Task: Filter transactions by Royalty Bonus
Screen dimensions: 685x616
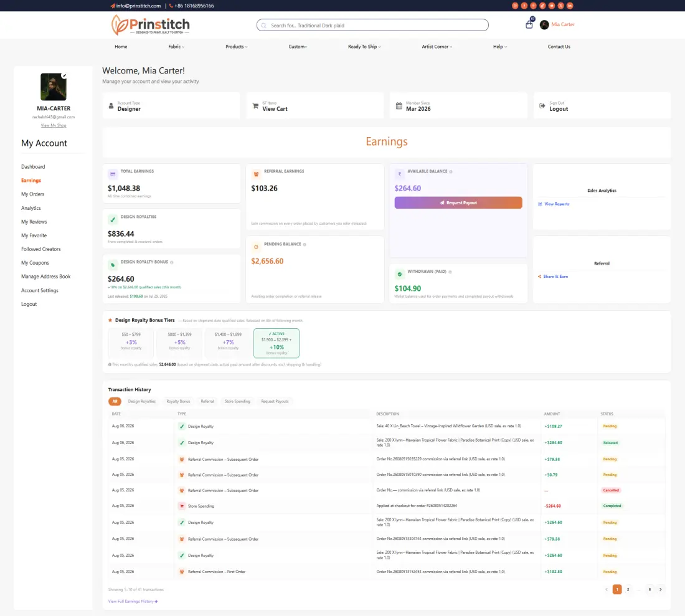Action: [x=178, y=402]
